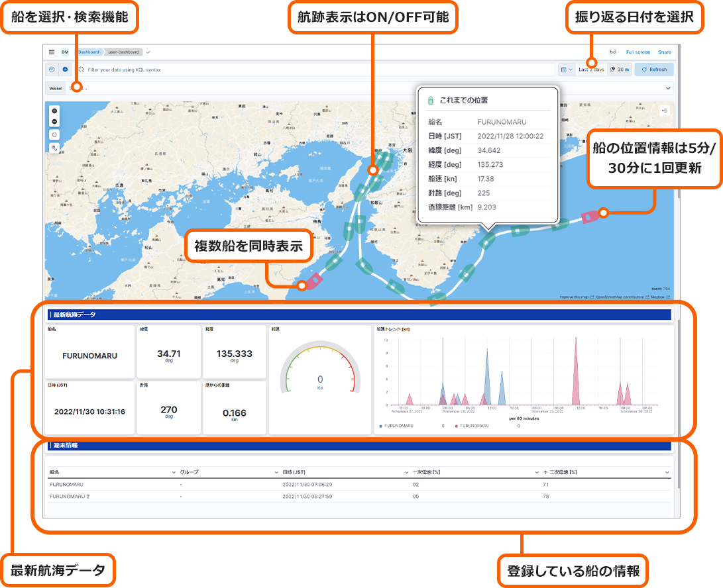
Task: Go to the Dashboard breadcrumb
Action: click(88, 52)
